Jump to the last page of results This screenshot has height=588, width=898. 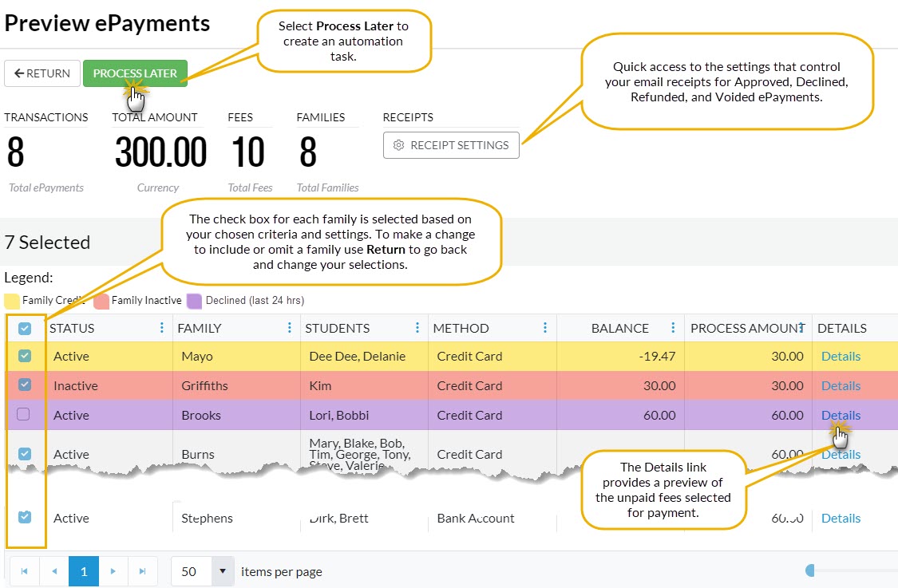pos(143,571)
